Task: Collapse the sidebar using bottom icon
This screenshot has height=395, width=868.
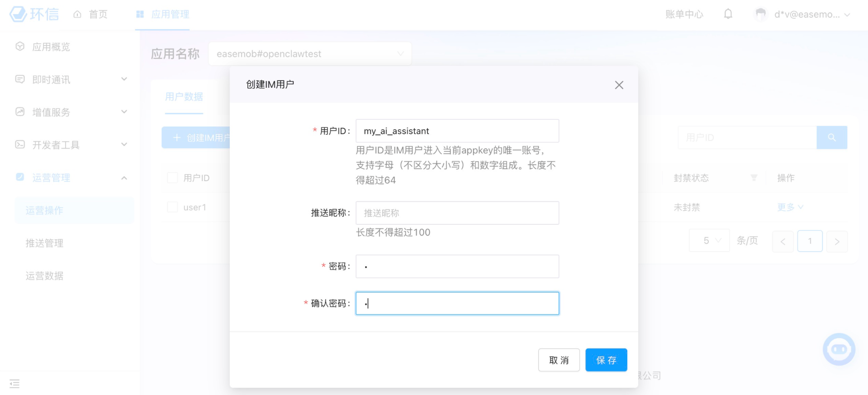Action: (x=15, y=384)
